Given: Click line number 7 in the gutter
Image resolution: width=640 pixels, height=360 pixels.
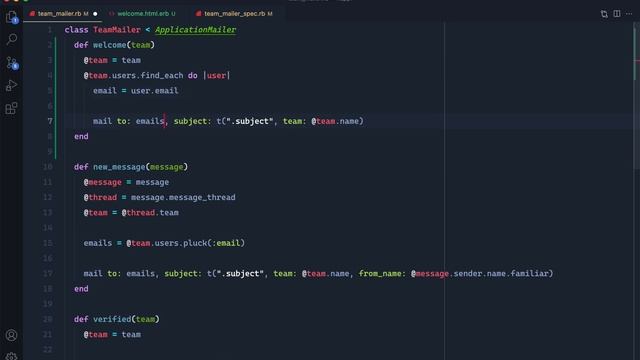Looking at the screenshot, I should pyautogui.click(x=50, y=121).
